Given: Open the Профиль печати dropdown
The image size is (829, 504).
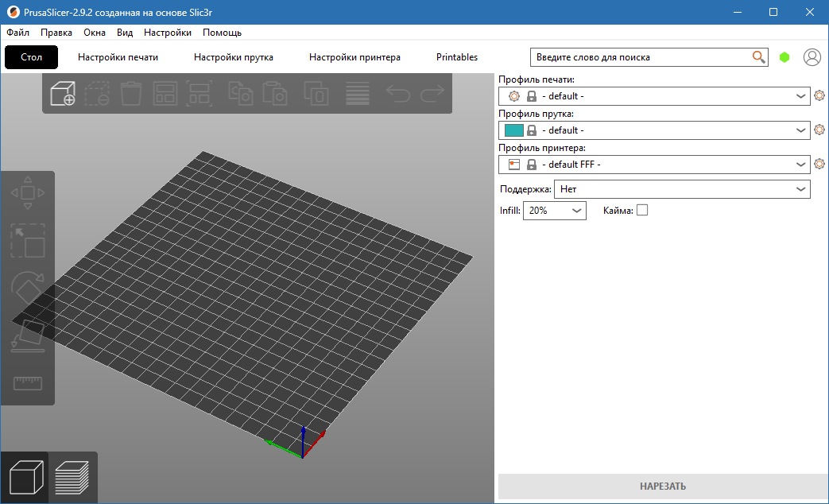Looking at the screenshot, I should point(654,96).
